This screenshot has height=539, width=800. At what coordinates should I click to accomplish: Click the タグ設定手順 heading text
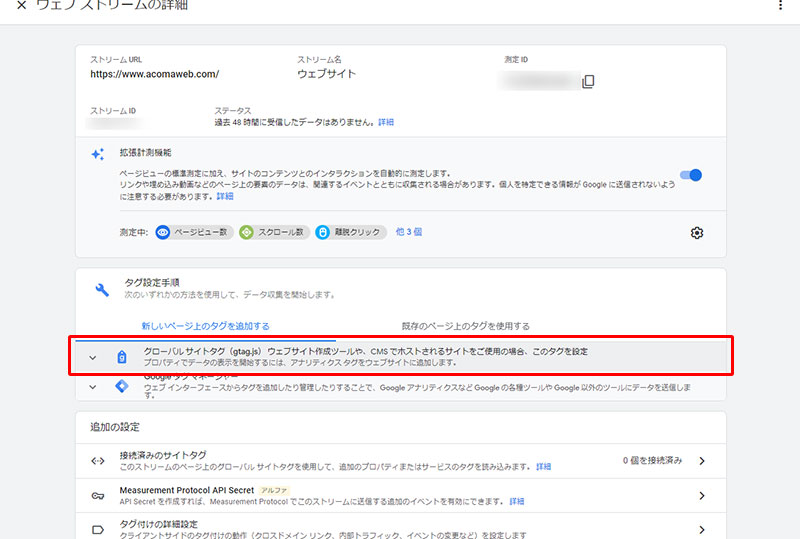pos(152,282)
